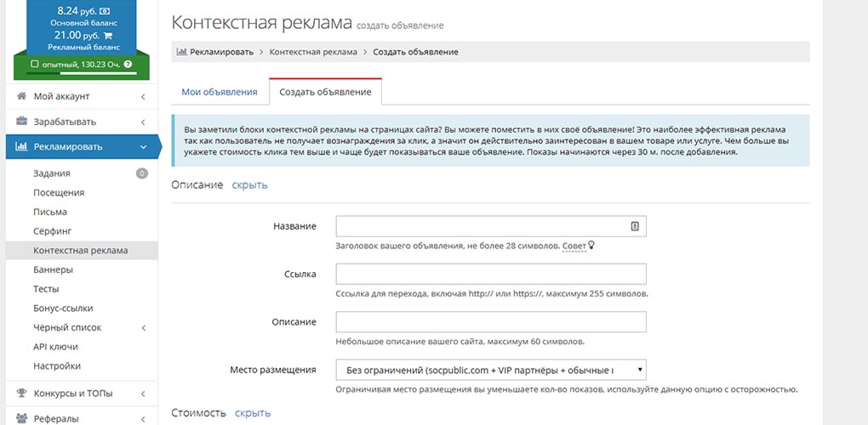Image resolution: width=868 pixels, height=425 pixels.
Task: Open Посещения in the sidebar
Action: [59, 193]
